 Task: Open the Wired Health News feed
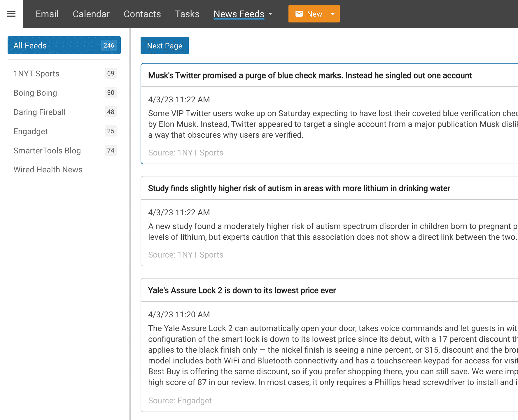point(64,169)
